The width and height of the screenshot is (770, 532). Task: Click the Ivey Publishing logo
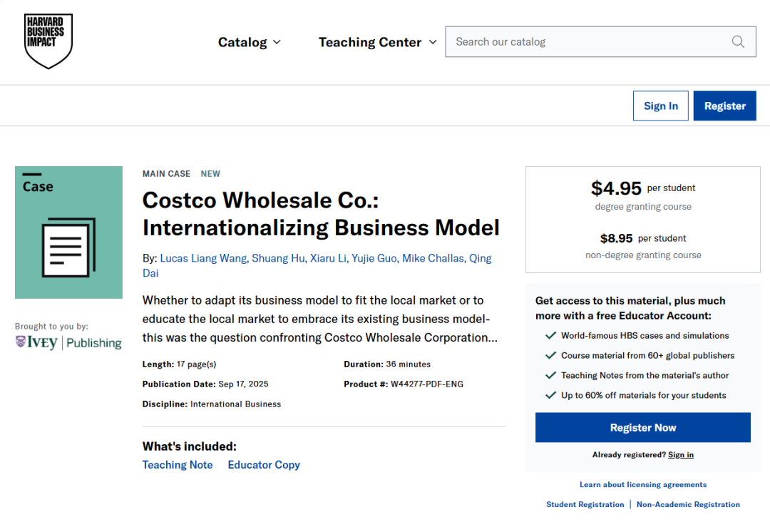[68, 342]
